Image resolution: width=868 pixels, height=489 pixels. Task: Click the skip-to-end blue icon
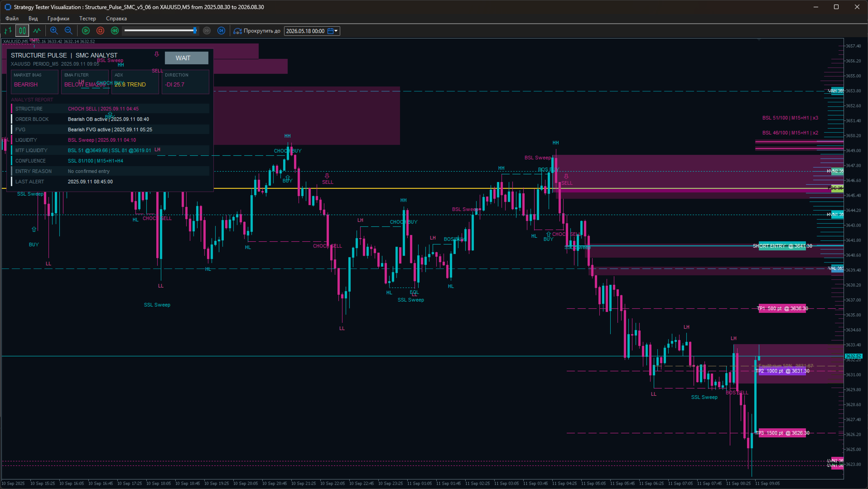point(221,31)
